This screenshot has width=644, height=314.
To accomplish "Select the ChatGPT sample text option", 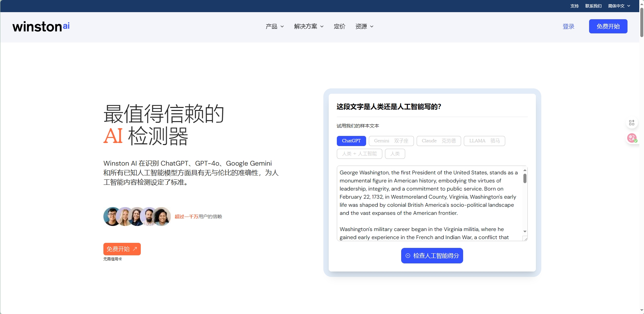I will 351,141.
